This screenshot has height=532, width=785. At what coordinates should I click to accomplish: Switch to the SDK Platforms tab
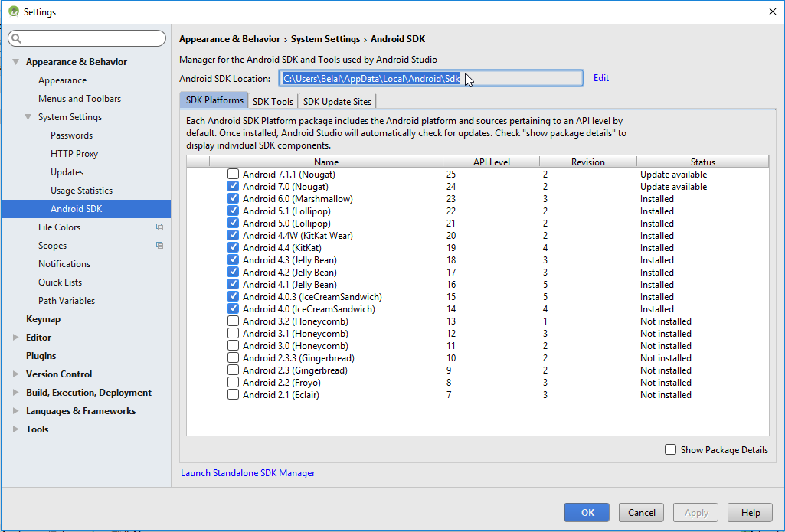(214, 100)
